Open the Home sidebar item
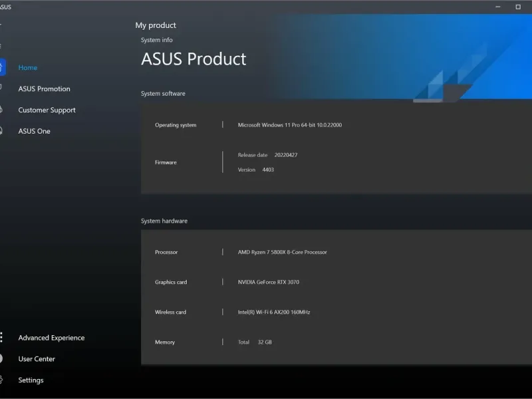 point(28,68)
